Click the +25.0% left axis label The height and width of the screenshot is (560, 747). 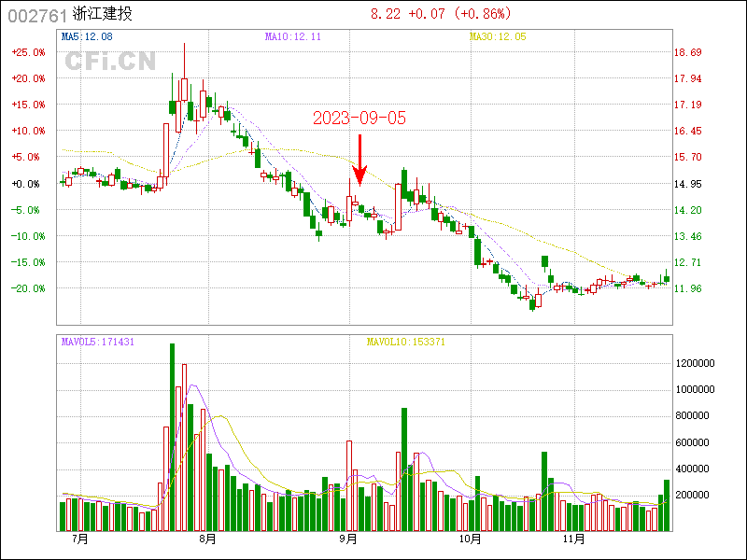pyautogui.click(x=28, y=52)
